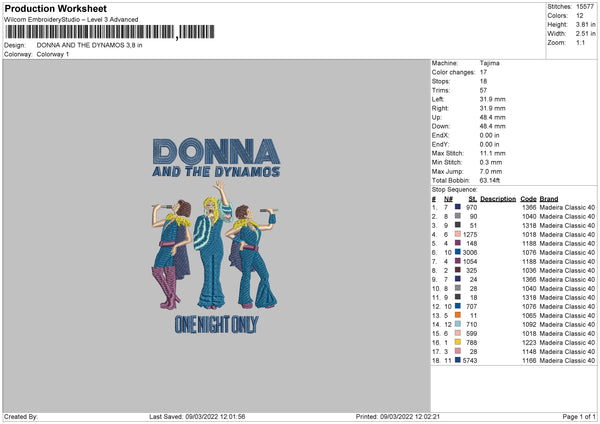Select the gray swatch in stop row 2
The width and height of the screenshot is (600, 424).
pyautogui.click(x=458, y=216)
